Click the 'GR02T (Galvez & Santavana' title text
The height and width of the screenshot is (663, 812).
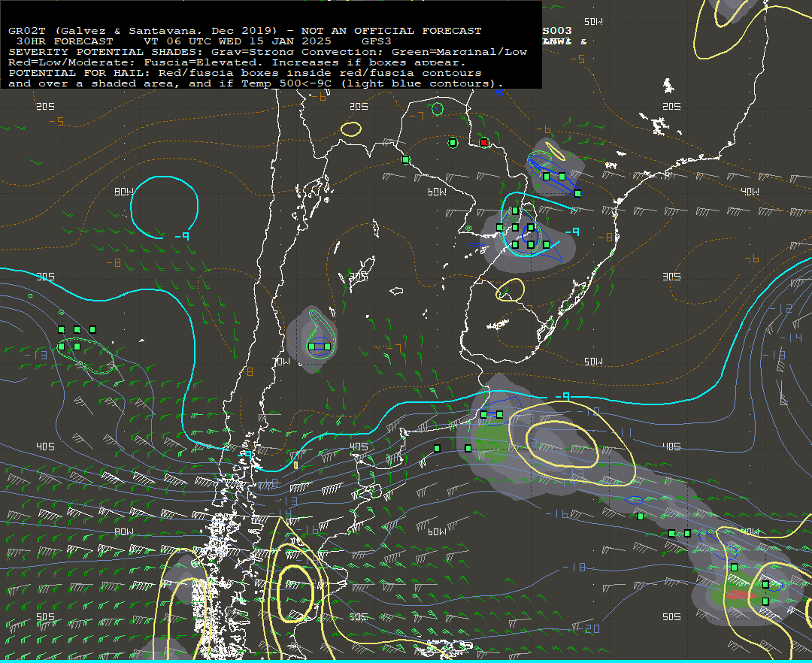coord(105,31)
